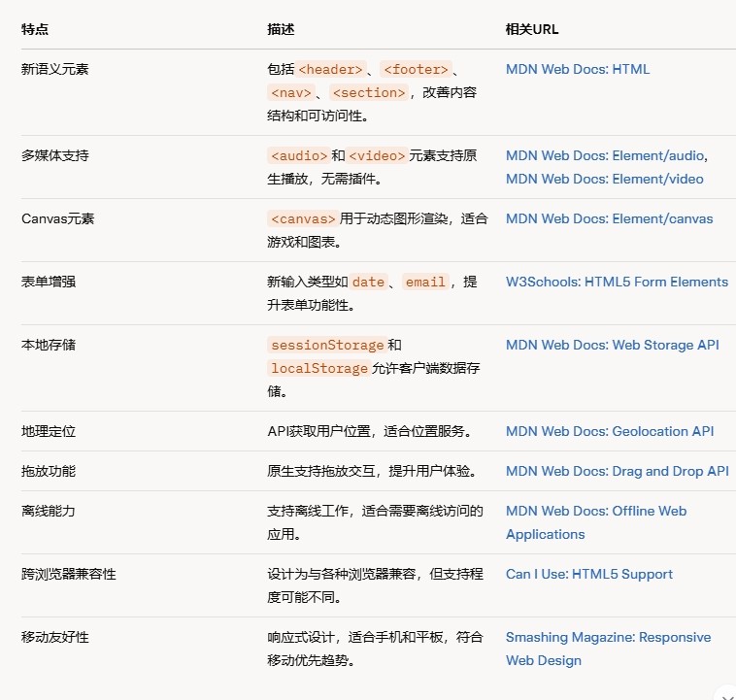Click the <canvas> code tag
The width and height of the screenshot is (736, 700).
pos(303,219)
